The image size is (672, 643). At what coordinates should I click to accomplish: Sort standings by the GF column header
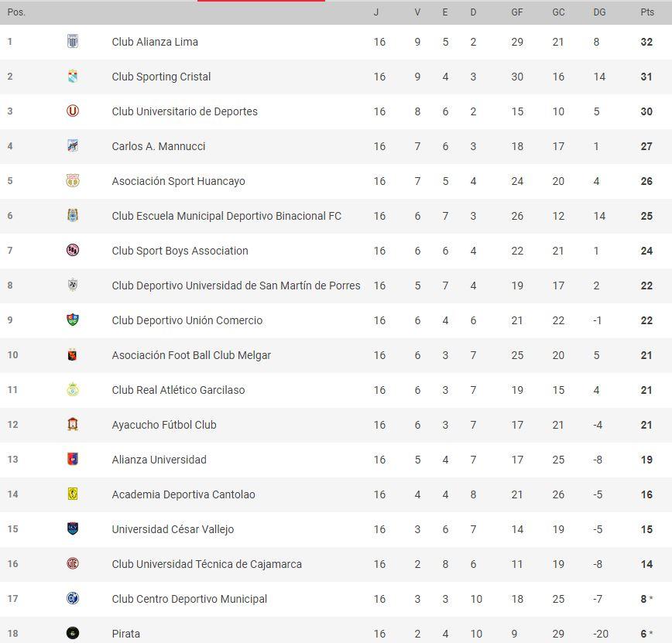click(x=517, y=12)
